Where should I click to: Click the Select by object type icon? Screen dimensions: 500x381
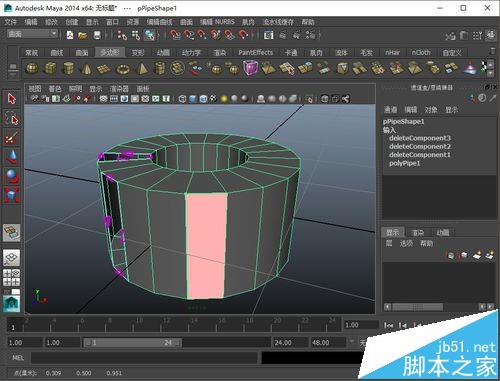click(136, 35)
